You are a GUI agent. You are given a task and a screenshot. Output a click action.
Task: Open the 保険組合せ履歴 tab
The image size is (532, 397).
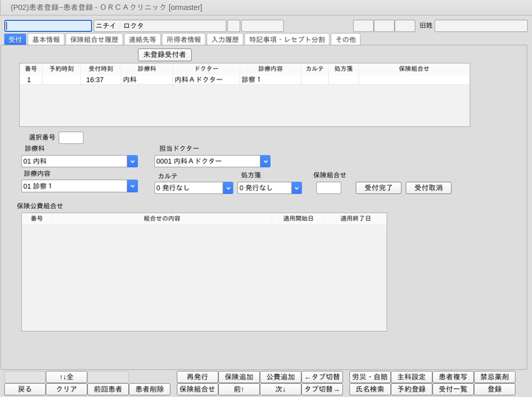pos(94,39)
